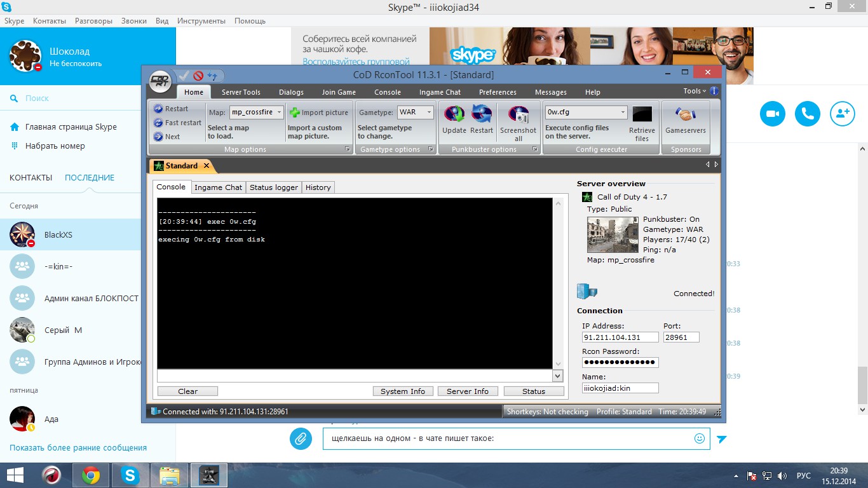Click the CoD RconTool round application logo button

coord(161,81)
